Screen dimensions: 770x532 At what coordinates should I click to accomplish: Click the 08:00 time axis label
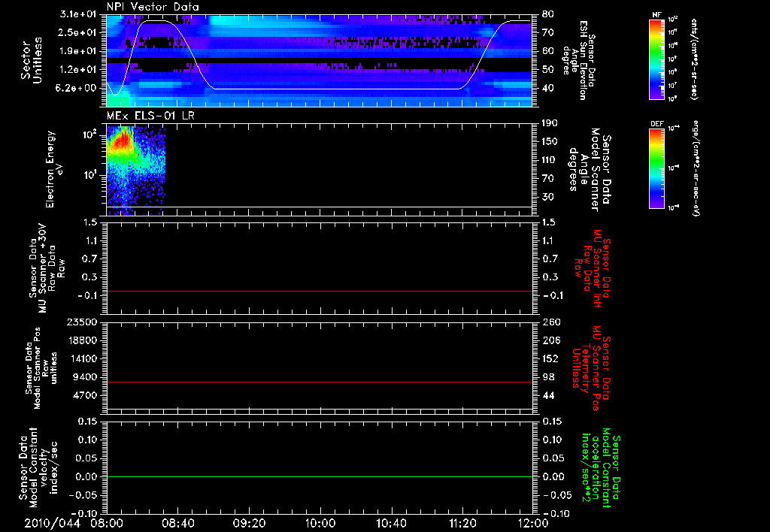pyautogui.click(x=107, y=523)
